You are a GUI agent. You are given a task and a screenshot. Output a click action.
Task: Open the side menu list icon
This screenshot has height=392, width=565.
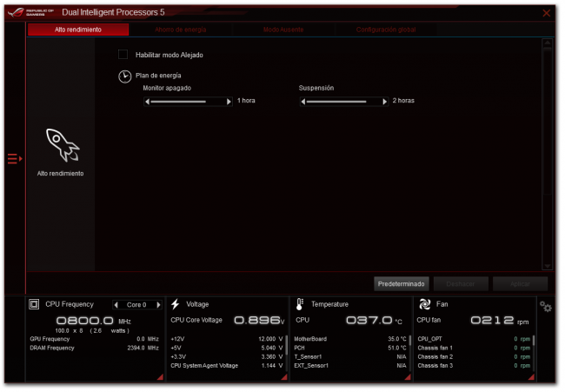[x=15, y=158]
